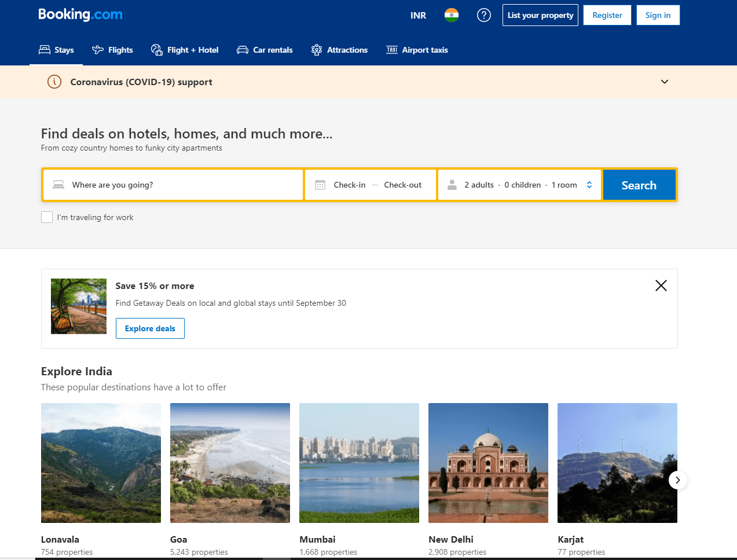This screenshot has width=737, height=560.
Task: Open the India flag language selector
Action: tap(452, 15)
